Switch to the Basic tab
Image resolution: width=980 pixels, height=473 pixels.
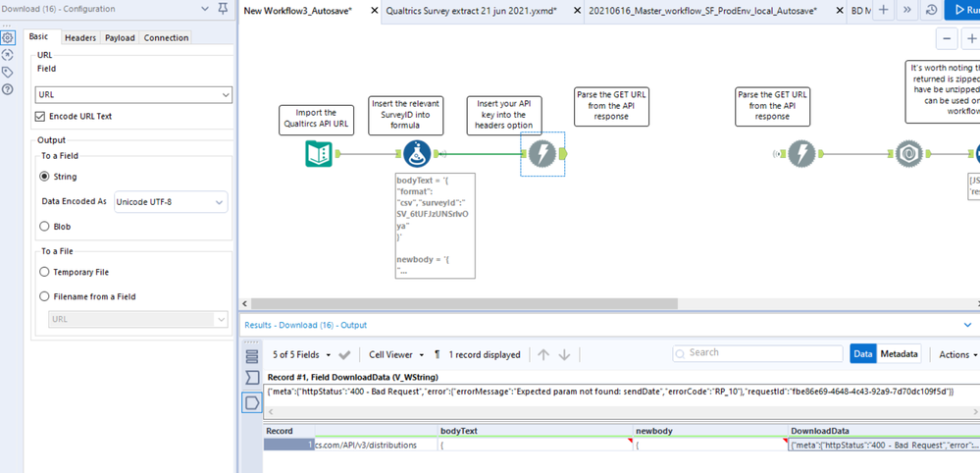click(x=39, y=37)
